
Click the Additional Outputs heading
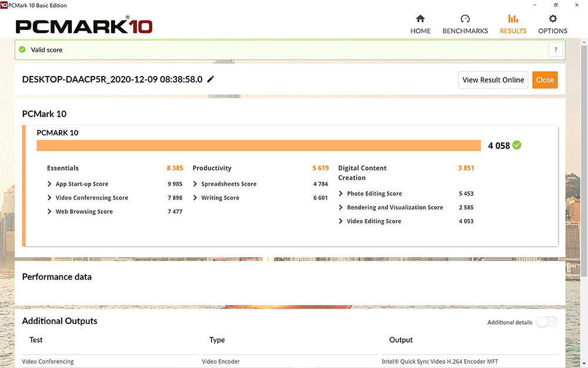(x=59, y=321)
